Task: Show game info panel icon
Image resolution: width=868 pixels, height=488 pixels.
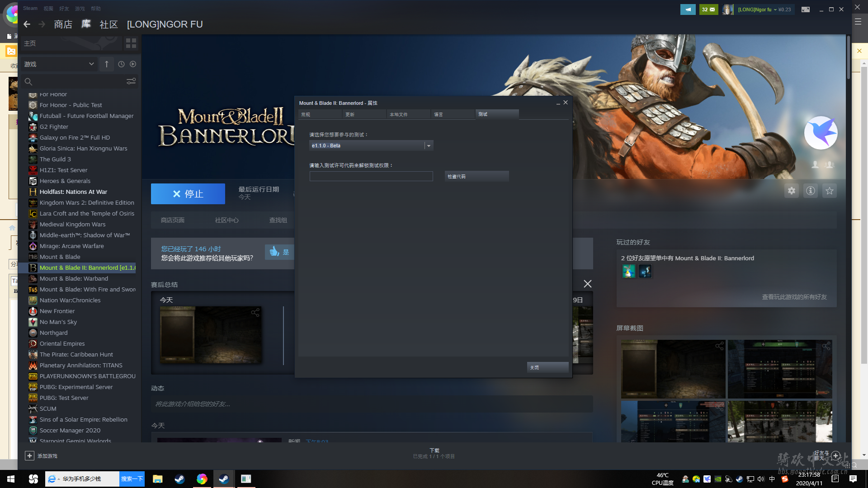Action: [811, 191]
